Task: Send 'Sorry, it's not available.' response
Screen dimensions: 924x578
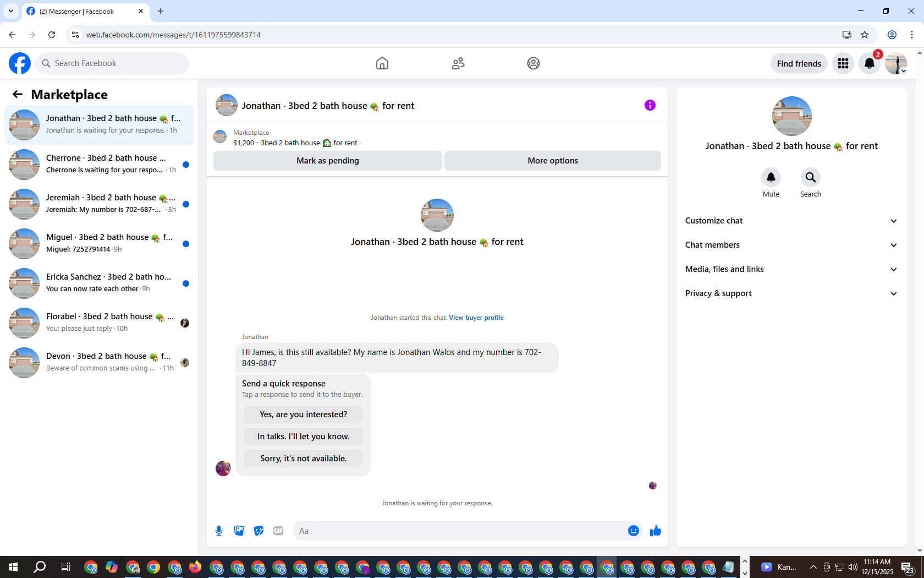Action: point(304,459)
